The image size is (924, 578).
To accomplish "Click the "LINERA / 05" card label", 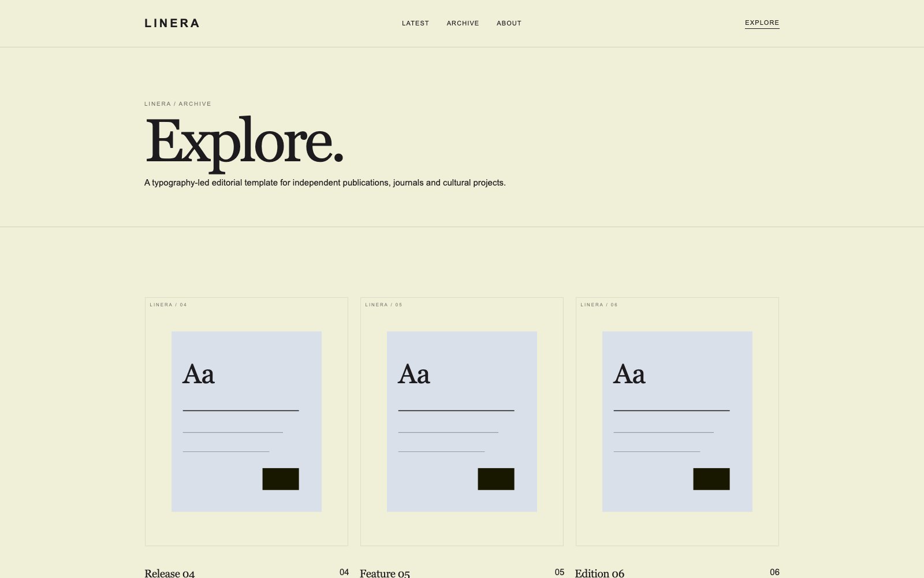I will point(384,305).
